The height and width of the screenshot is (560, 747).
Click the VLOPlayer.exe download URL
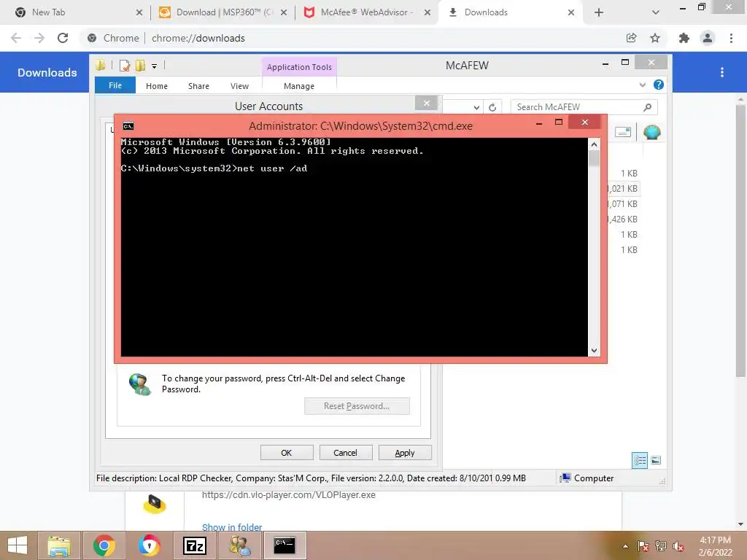[289, 495]
